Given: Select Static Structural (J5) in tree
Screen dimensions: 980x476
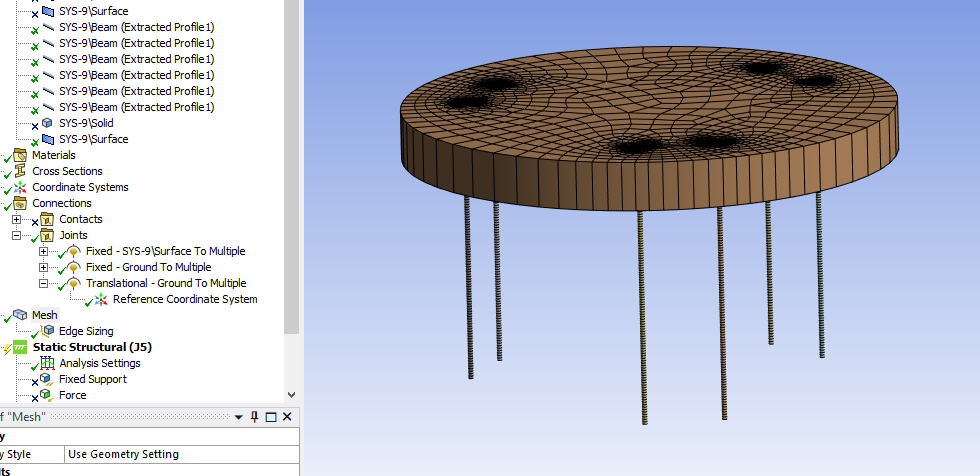Looking at the screenshot, I should click(92, 347).
